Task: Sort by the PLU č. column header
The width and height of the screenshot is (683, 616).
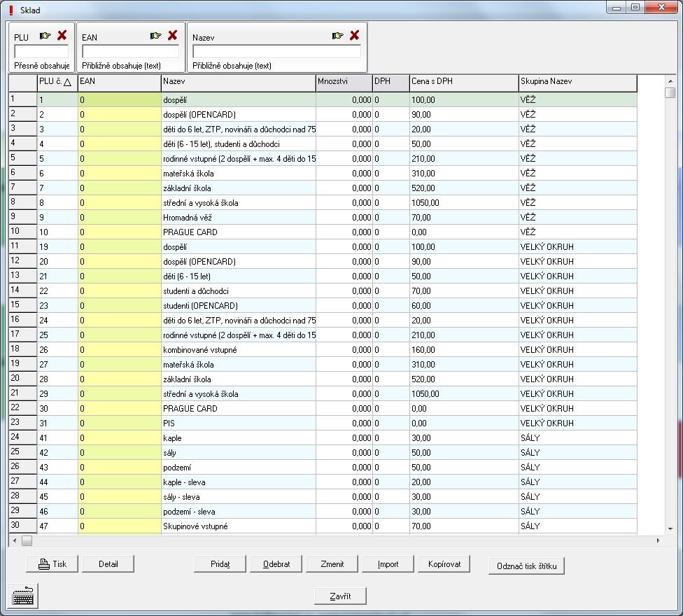Action: 57,83
